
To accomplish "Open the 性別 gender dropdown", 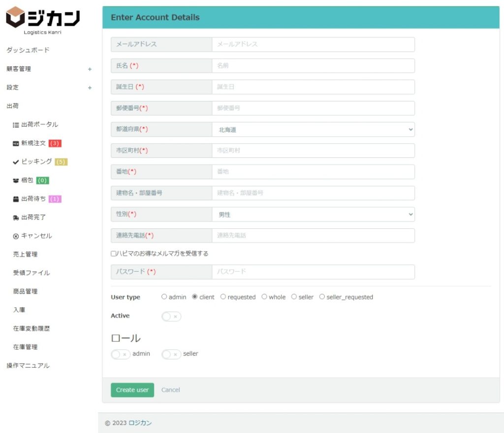I will click(x=313, y=215).
